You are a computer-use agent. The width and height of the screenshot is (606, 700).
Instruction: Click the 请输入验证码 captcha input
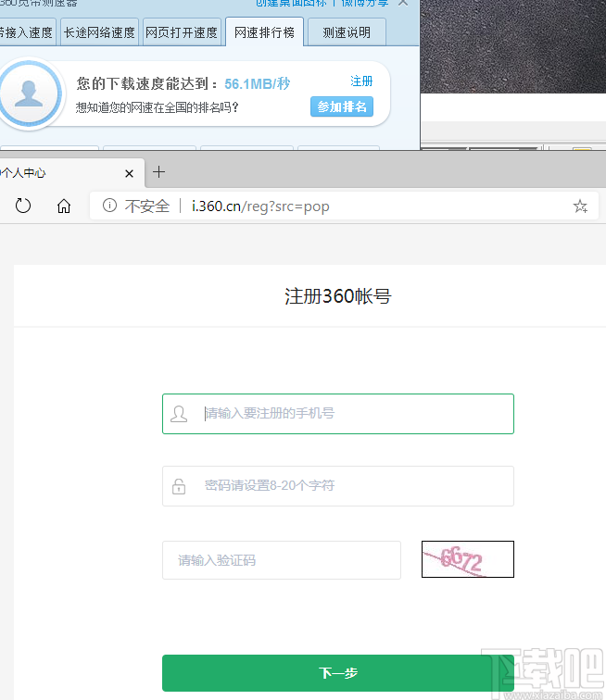click(x=282, y=560)
